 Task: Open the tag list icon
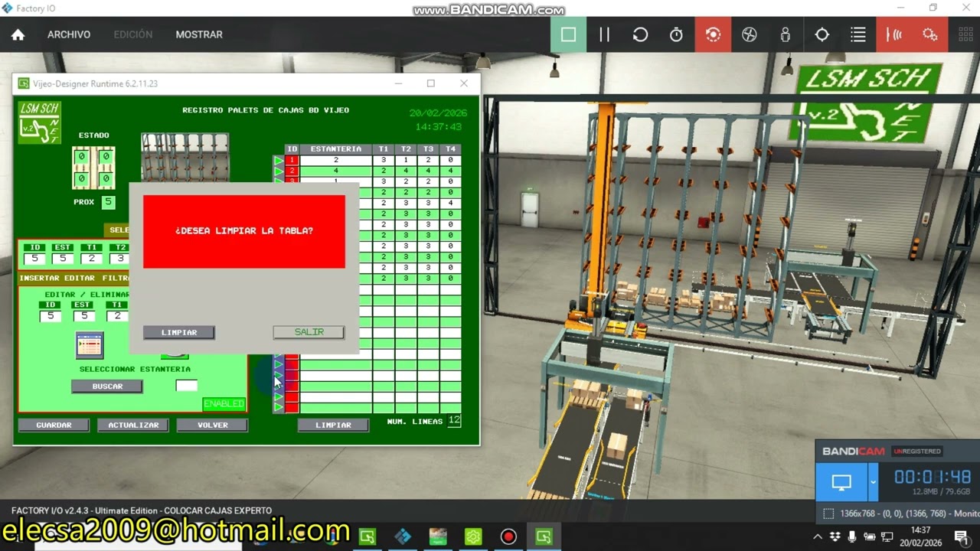point(857,34)
